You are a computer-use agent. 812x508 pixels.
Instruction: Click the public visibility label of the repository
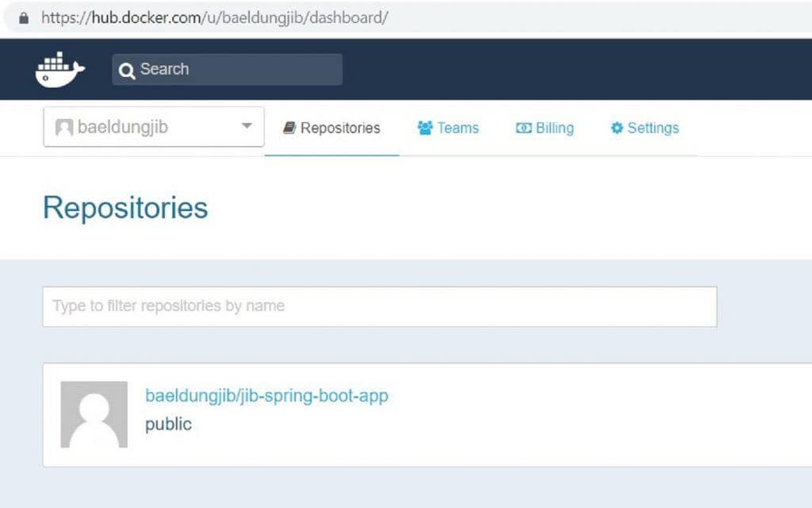(x=168, y=424)
